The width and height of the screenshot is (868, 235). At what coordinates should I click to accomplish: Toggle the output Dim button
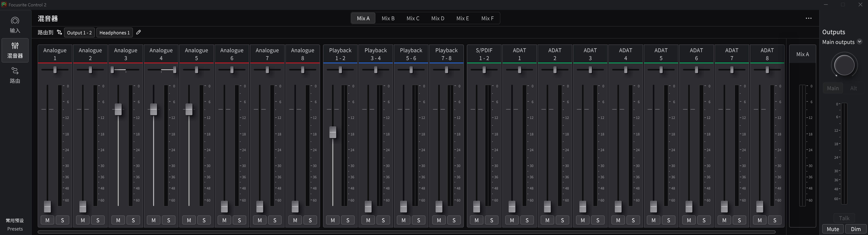(856, 229)
